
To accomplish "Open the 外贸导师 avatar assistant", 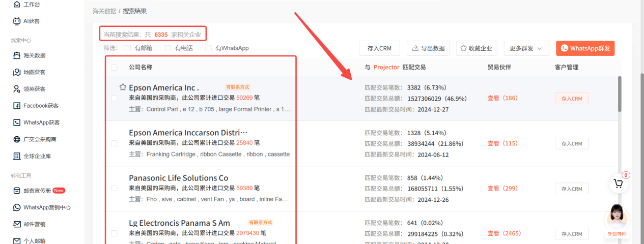I will [x=617, y=217].
